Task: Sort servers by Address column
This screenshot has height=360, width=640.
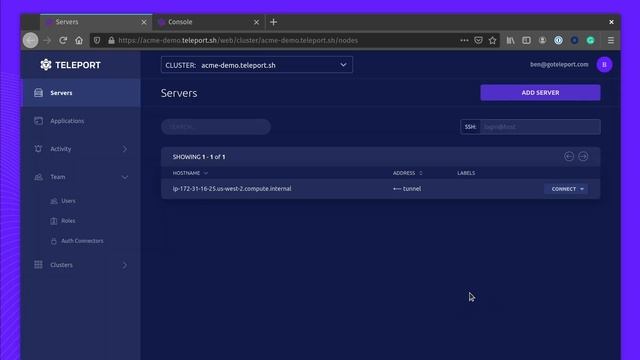Action: (407, 173)
